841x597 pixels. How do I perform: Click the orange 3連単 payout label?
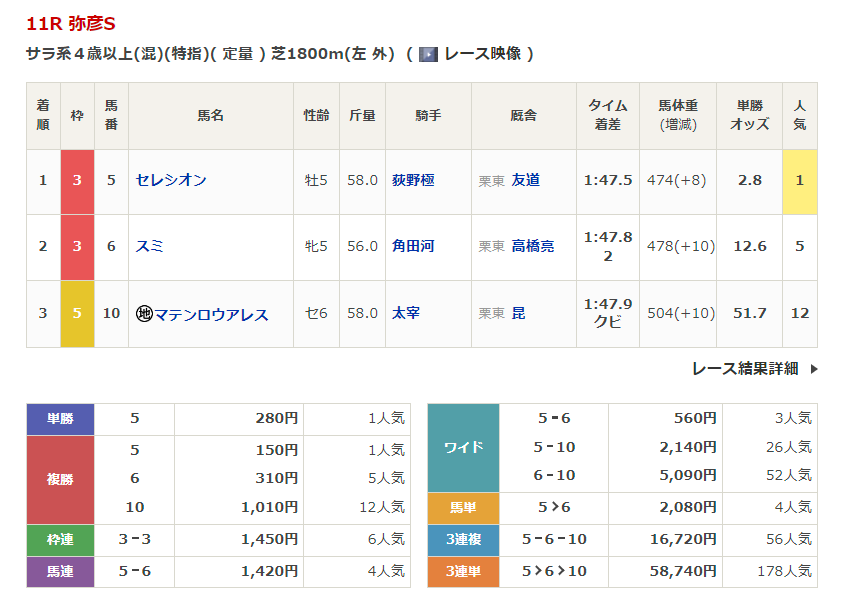463,571
